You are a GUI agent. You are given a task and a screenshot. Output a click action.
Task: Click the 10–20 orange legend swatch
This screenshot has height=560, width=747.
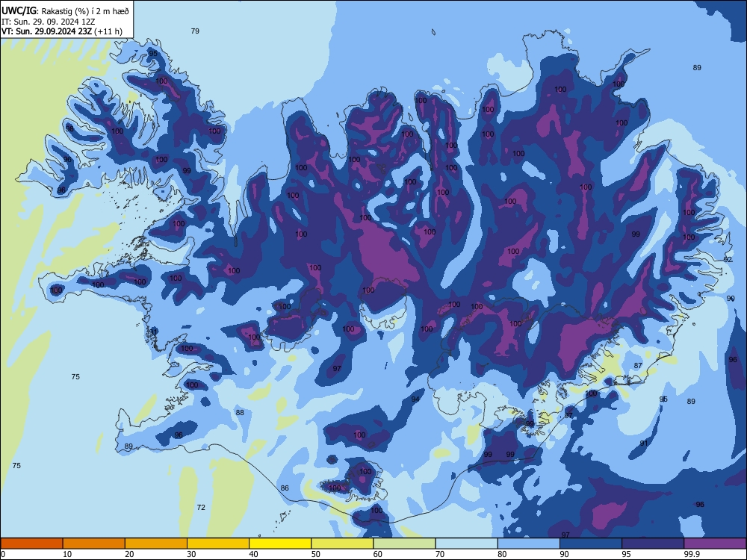[94, 544]
